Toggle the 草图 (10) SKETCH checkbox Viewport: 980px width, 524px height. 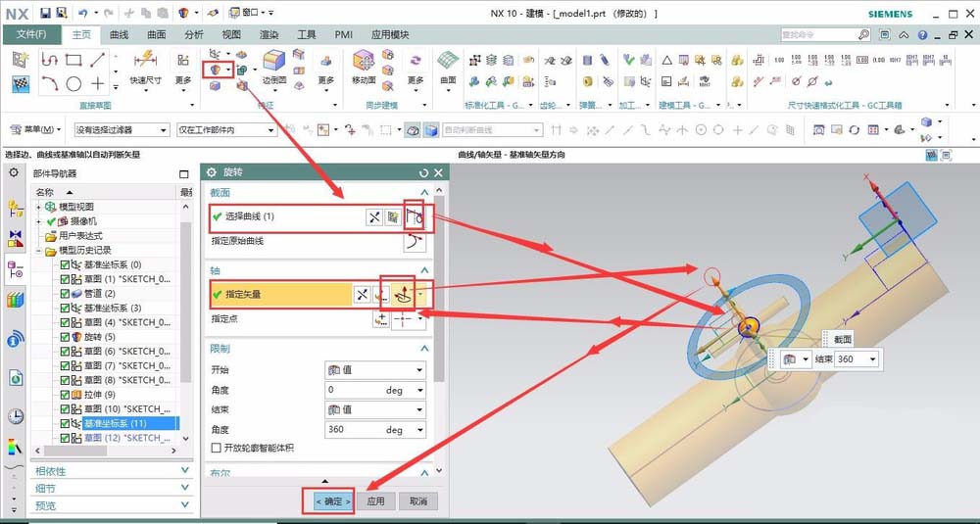click(65, 409)
